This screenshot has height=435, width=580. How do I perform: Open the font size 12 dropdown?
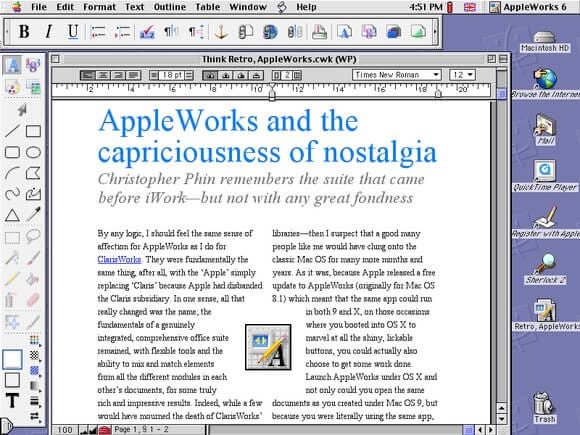(x=462, y=75)
